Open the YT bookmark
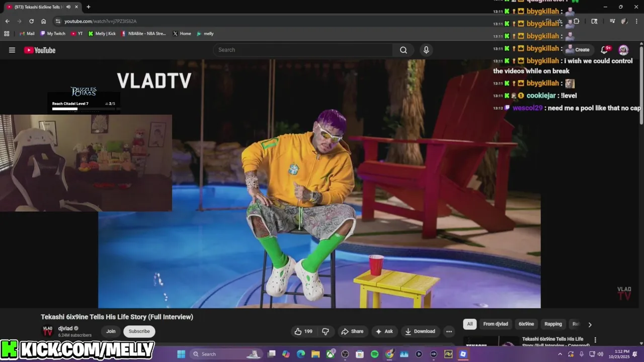Image resolution: width=644 pixels, height=362 pixels. (77, 34)
